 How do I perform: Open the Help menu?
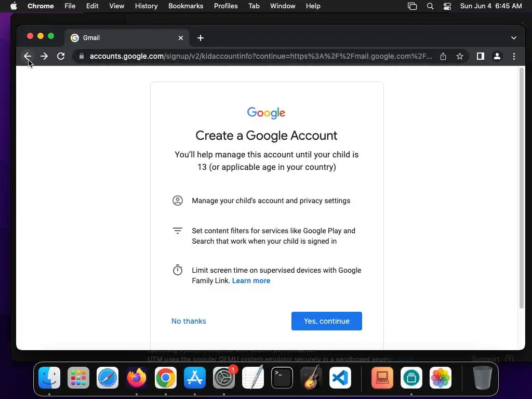pyautogui.click(x=313, y=6)
